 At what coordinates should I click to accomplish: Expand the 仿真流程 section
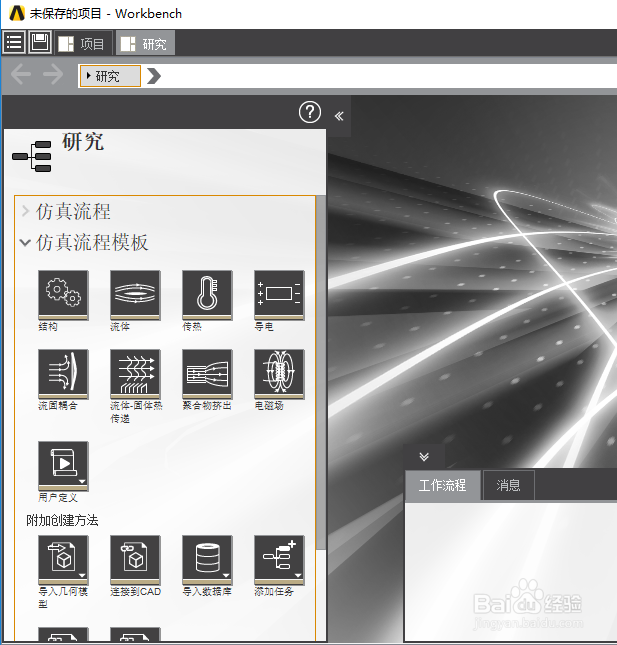click(26, 211)
